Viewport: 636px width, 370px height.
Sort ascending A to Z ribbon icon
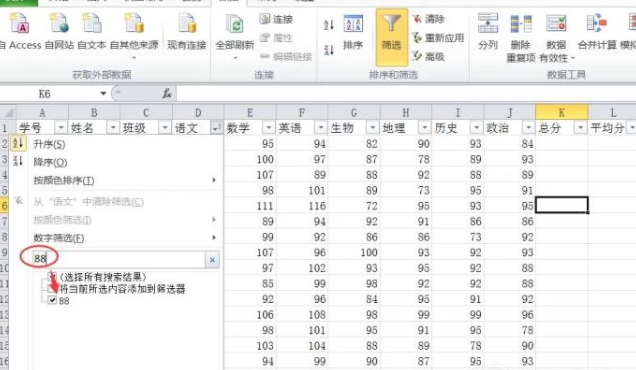(x=329, y=25)
